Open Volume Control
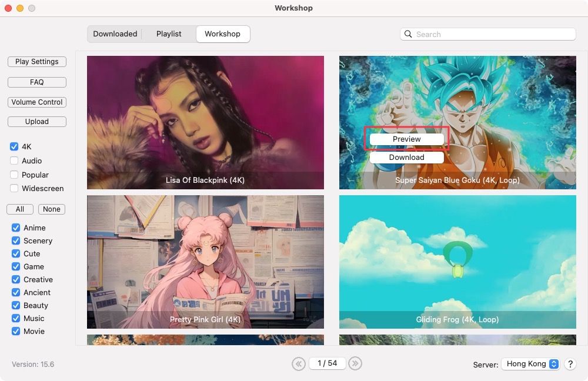 36,102
